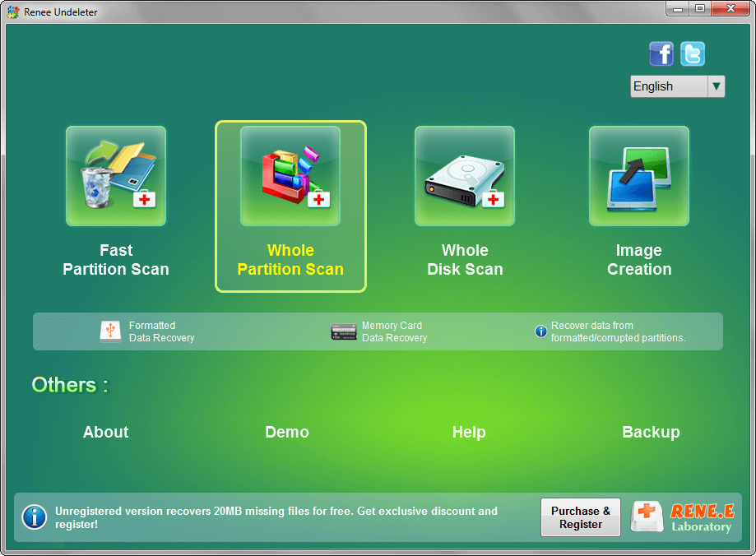Open the About section
The height and width of the screenshot is (556, 756).
[106, 433]
